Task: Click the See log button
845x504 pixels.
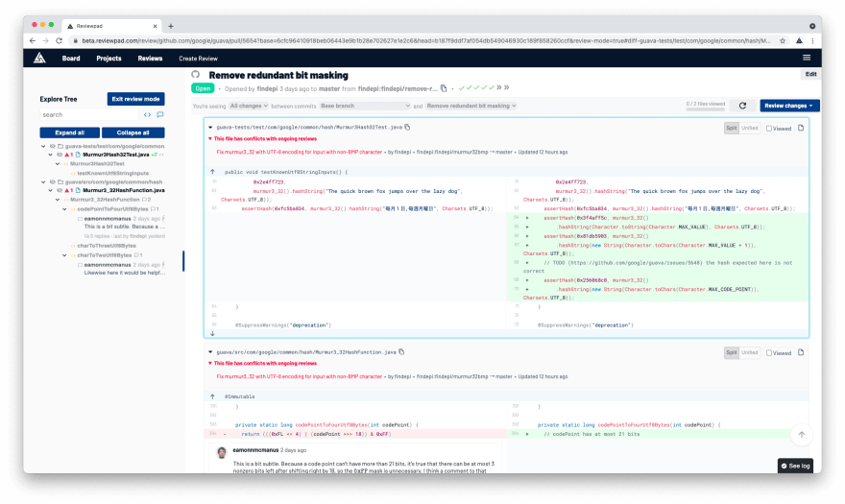Action: [x=795, y=466]
